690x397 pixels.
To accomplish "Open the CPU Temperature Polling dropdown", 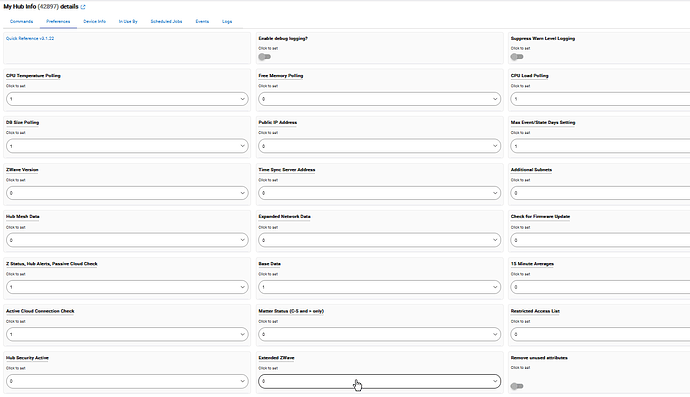I will pyautogui.click(x=127, y=99).
